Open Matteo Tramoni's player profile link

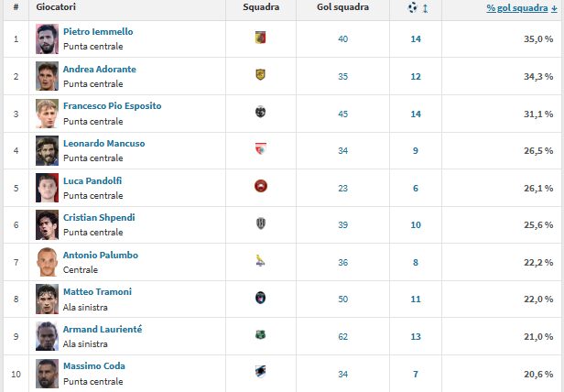coord(97,291)
